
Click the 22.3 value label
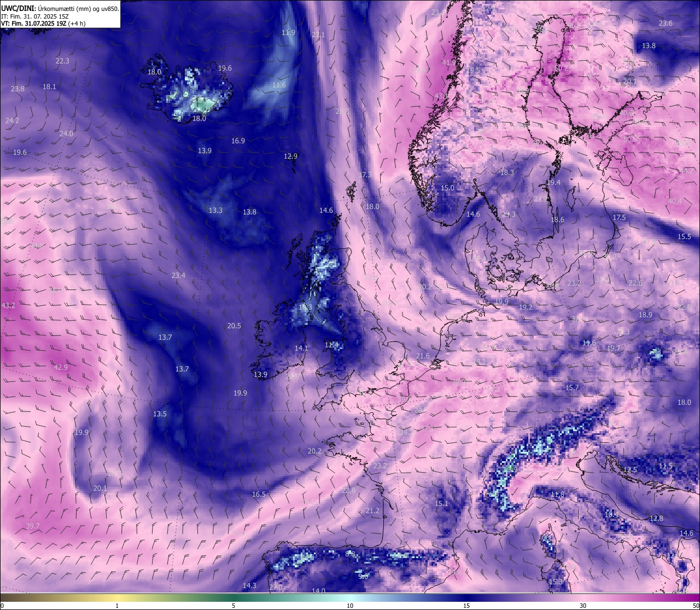(62, 61)
